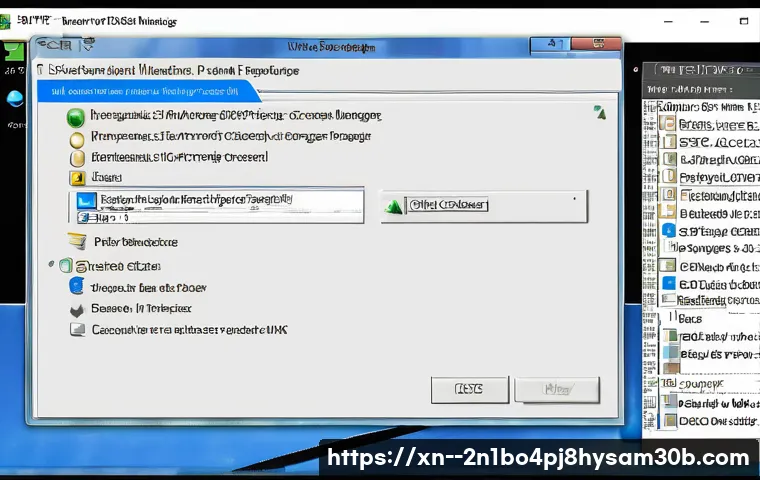Click the blue button in the dialog's title bar
This screenshot has height=480, width=760.
click(x=550, y=44)
